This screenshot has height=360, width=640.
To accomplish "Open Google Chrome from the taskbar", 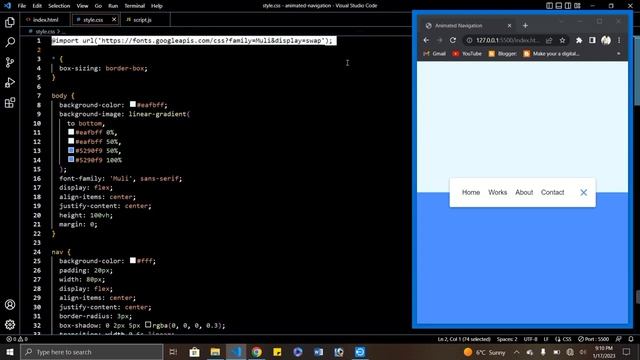I will coord(256,352).
